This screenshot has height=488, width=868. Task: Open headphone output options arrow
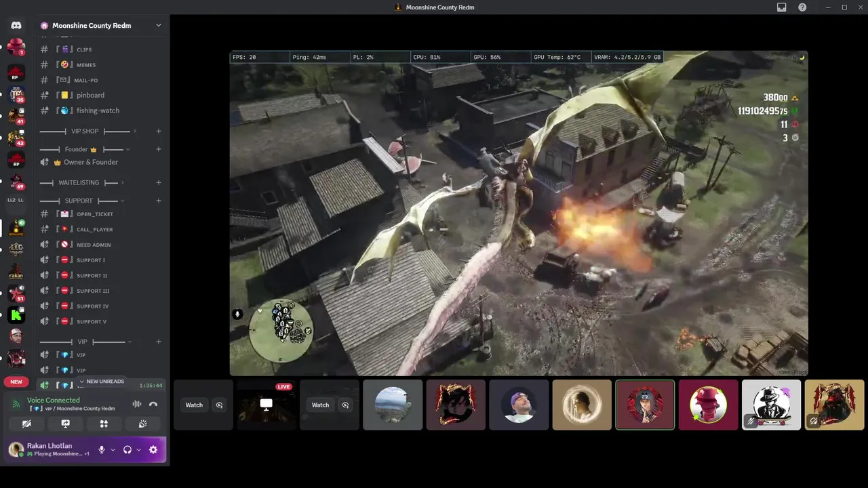click(138, 449)
